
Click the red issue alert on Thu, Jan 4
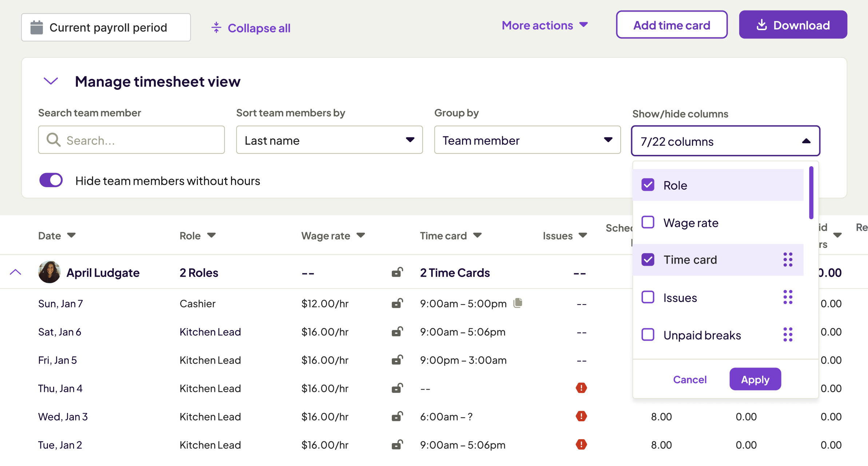point(581,388)
